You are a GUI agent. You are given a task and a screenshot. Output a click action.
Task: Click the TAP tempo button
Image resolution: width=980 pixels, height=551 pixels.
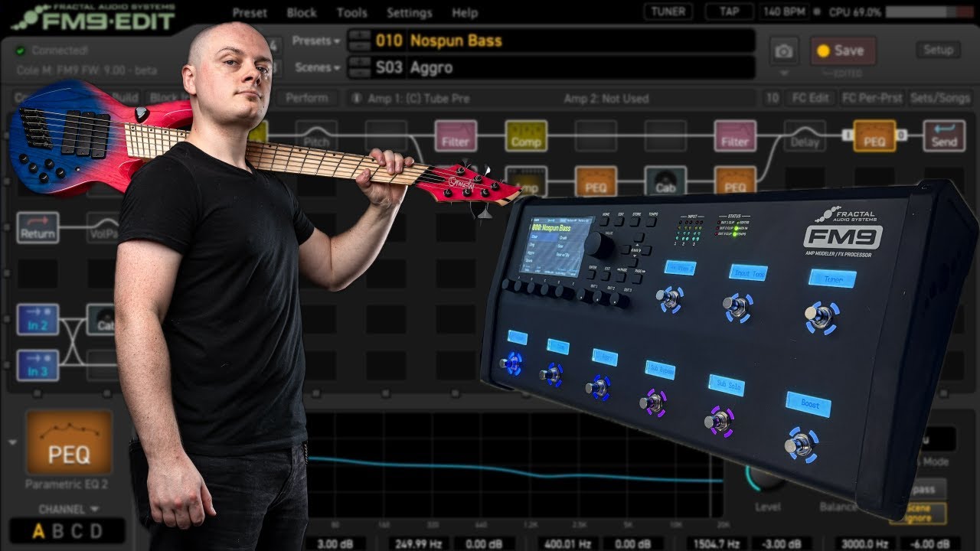tap(729, 11)
